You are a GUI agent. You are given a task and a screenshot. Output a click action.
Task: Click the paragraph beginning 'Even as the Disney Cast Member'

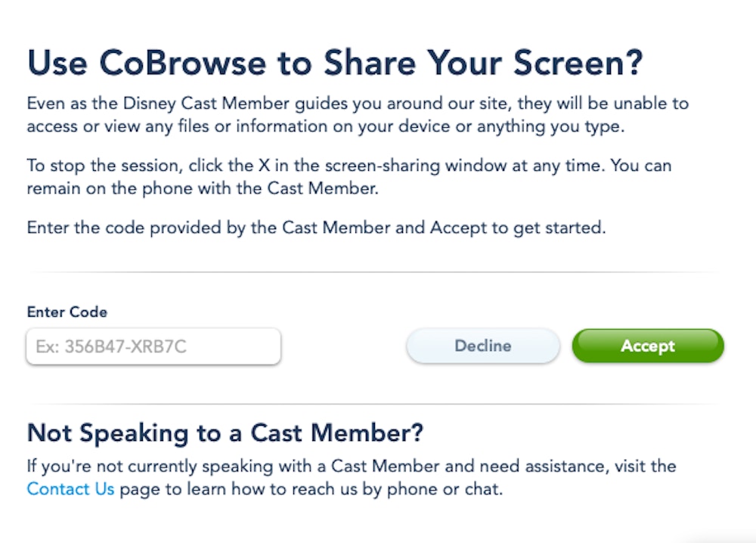pyautogui.click(x=358, y=114)
